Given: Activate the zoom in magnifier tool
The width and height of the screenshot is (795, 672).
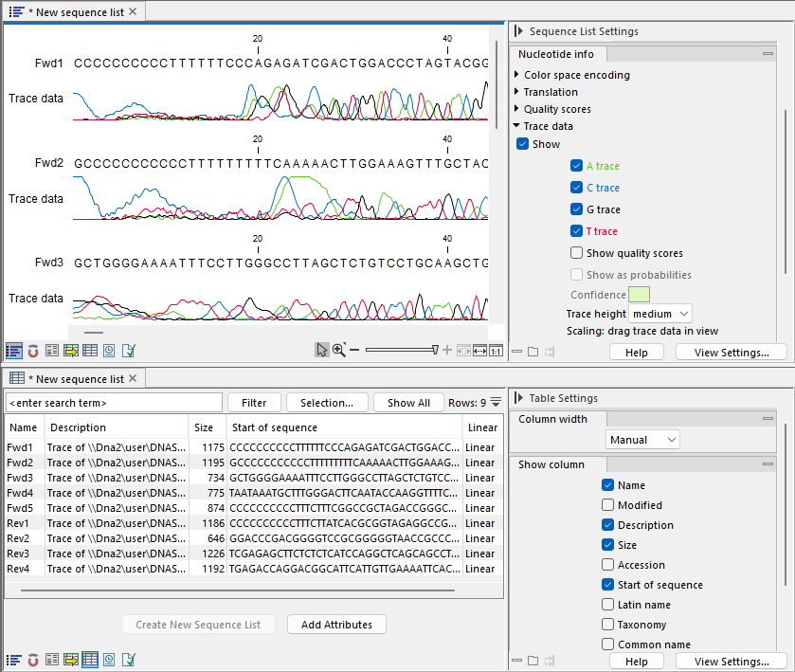Looking at the screenshot, I should pos(338,350).
